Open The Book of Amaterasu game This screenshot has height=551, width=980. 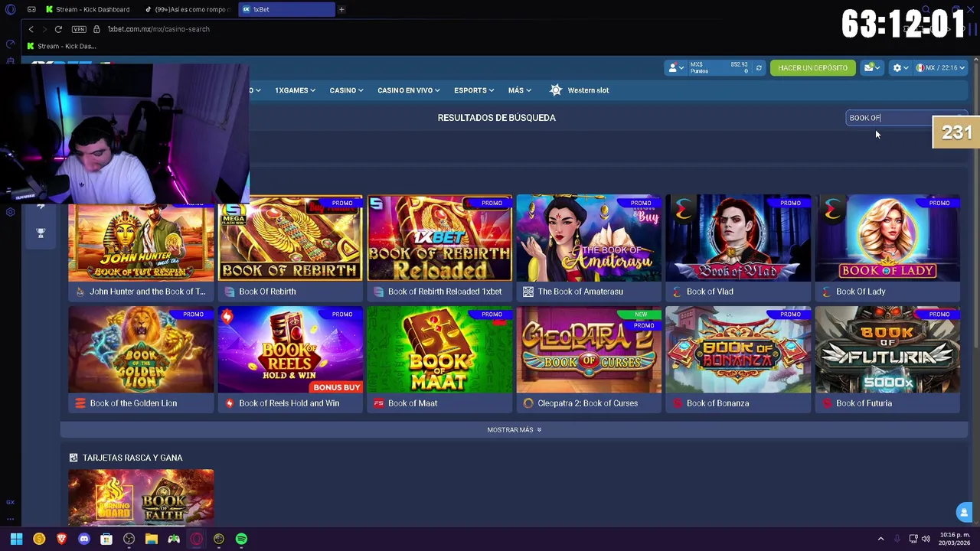coord(589,238)
